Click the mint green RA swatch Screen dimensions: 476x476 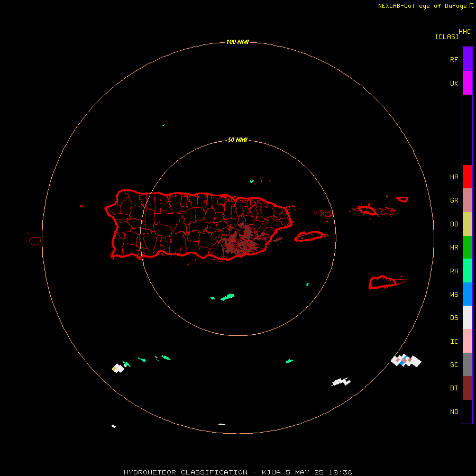[x=467, y=271]
